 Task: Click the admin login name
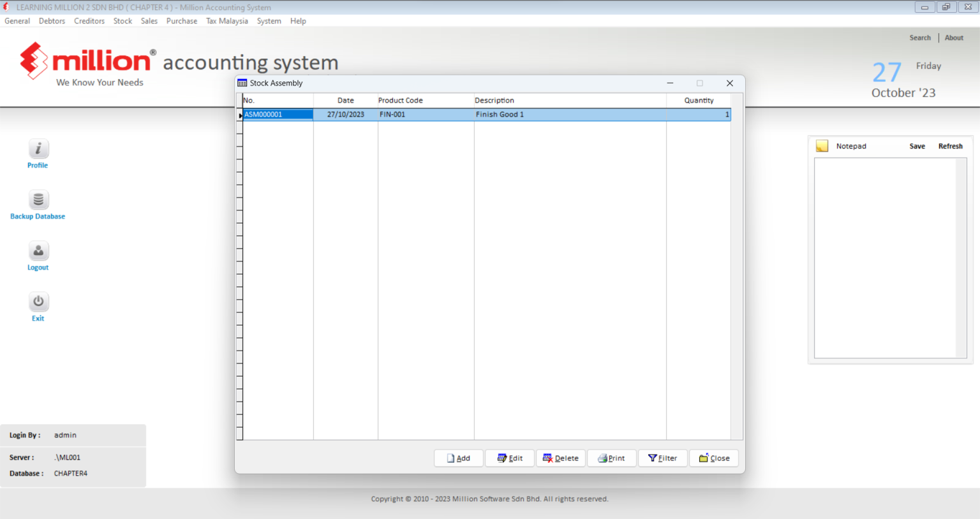click(65, 435)
